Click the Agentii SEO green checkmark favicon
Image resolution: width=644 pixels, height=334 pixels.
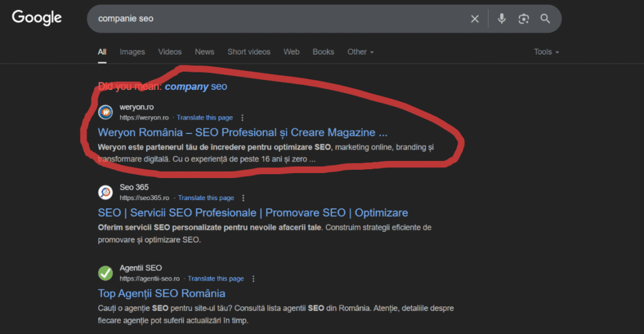coord(106,273)
